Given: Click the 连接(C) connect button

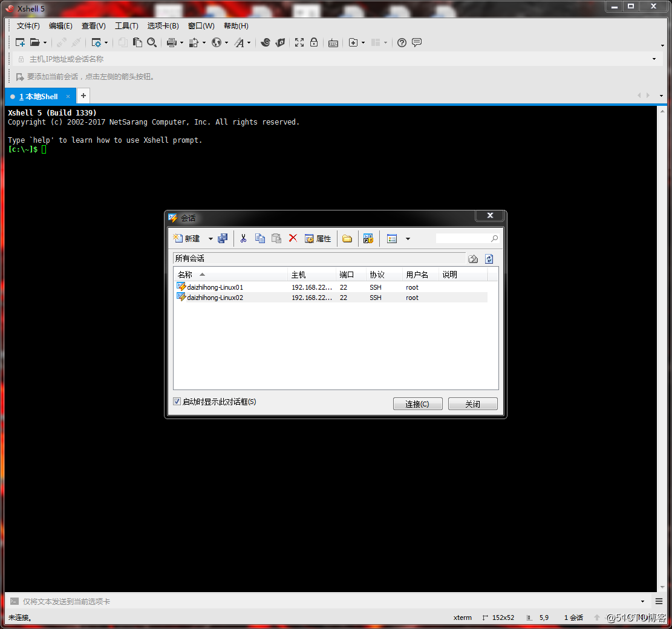Looking at the screenshot, I should (417, 403).
